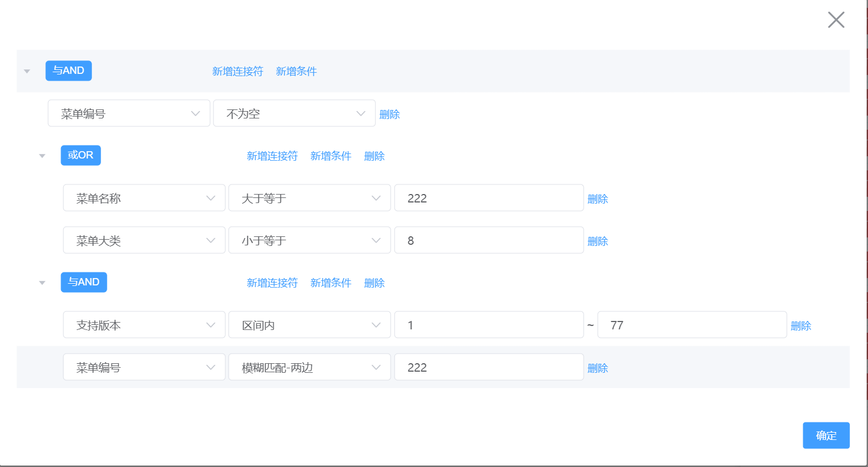Open the 支持版本 field dropdown
The height and width of the screenshot is (467, 868).
coord(144,325)
